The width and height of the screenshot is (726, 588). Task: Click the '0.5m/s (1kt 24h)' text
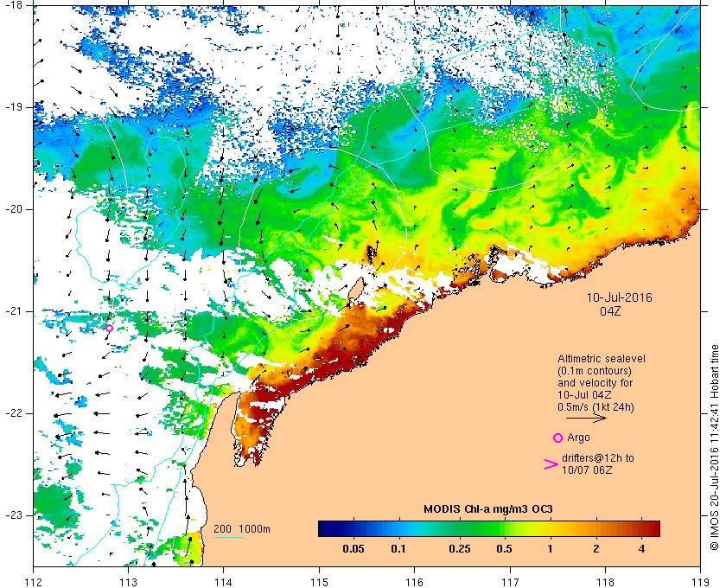click(x=595, y=407)
